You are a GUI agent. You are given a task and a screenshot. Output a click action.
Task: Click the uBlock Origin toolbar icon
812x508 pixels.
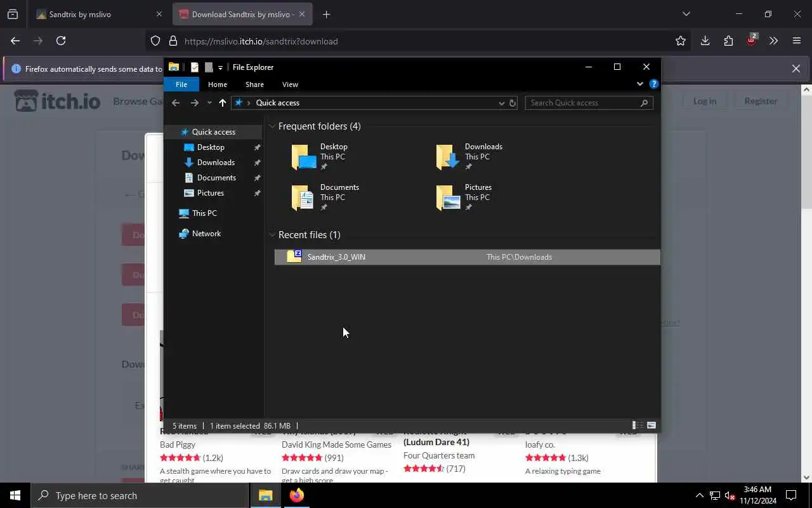tap(752, 40)
